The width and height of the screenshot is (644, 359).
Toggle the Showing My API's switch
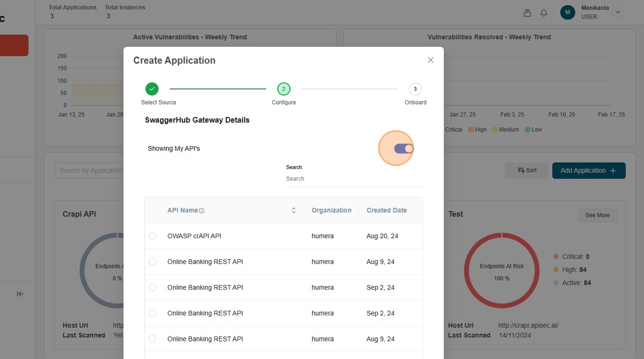coord(404,149)
